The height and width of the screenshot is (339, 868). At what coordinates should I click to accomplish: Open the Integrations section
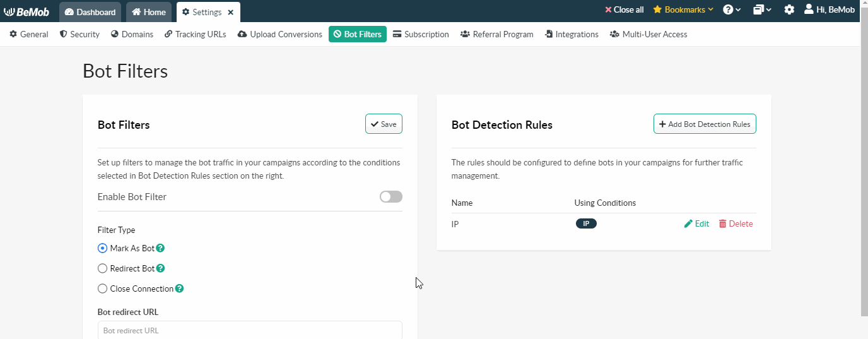572,34
